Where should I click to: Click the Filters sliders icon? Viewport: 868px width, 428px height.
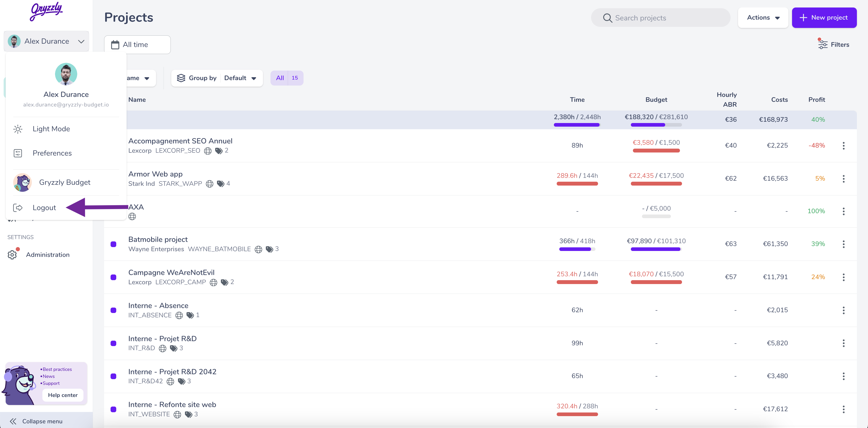[823, 44]
